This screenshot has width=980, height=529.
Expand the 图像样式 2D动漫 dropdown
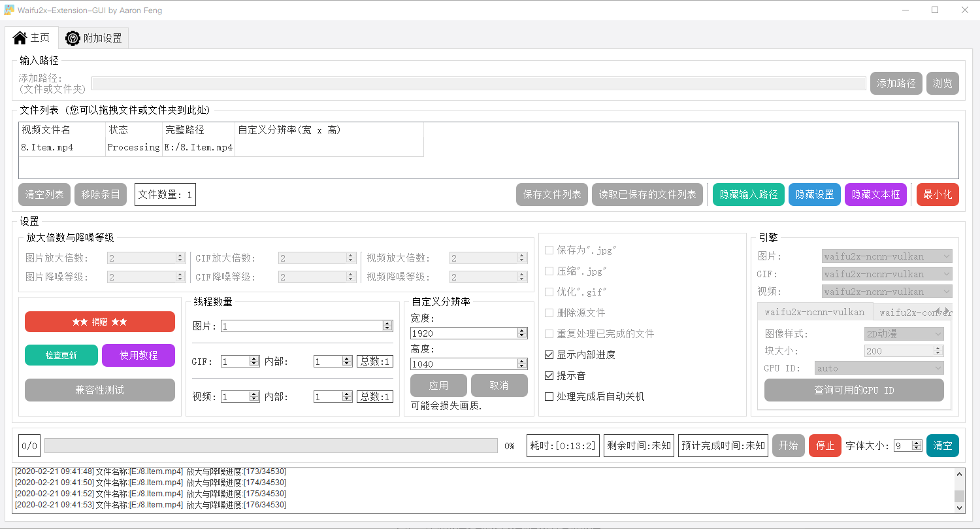(902, 334)
